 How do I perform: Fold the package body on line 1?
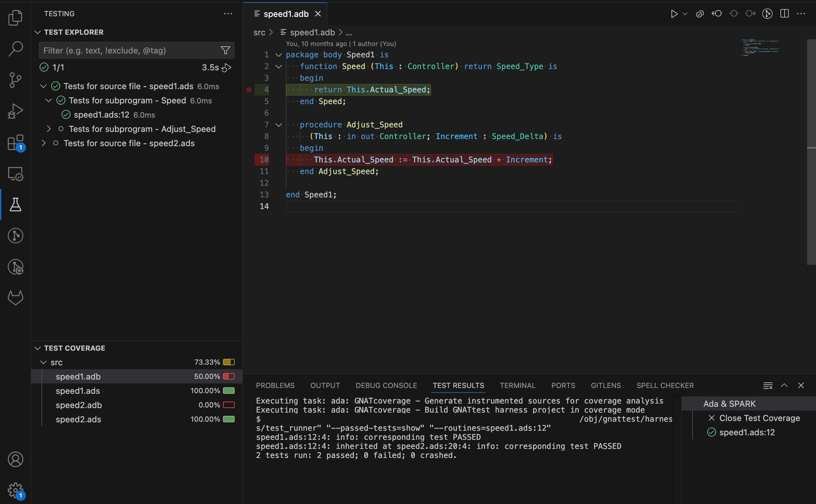pos(279,55)
